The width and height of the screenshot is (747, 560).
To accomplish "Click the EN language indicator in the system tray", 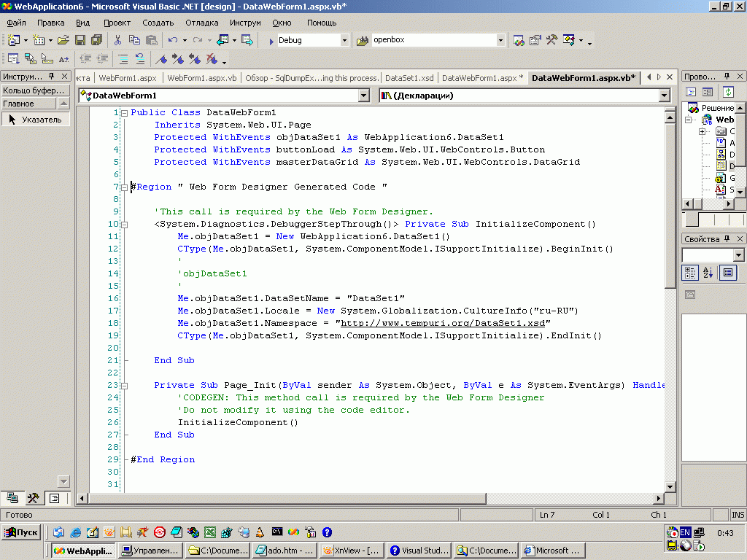I will [685, 532].
